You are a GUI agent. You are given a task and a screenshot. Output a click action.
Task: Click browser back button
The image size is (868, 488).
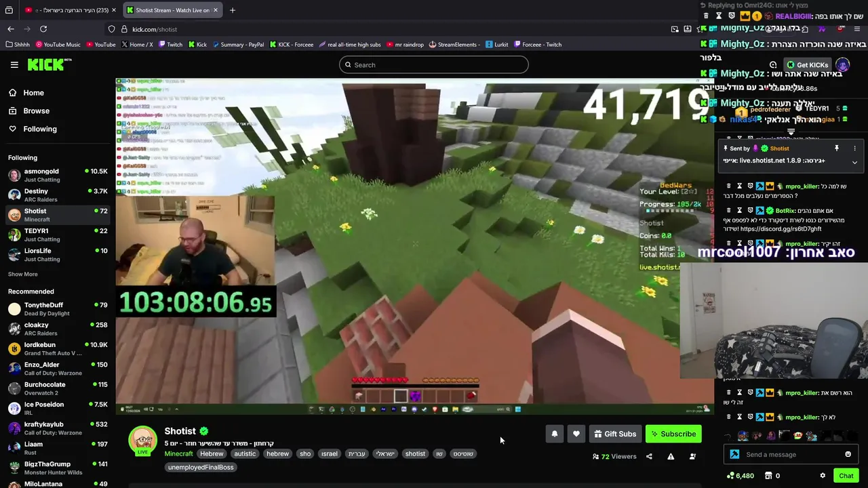click(x=11, y=29)
